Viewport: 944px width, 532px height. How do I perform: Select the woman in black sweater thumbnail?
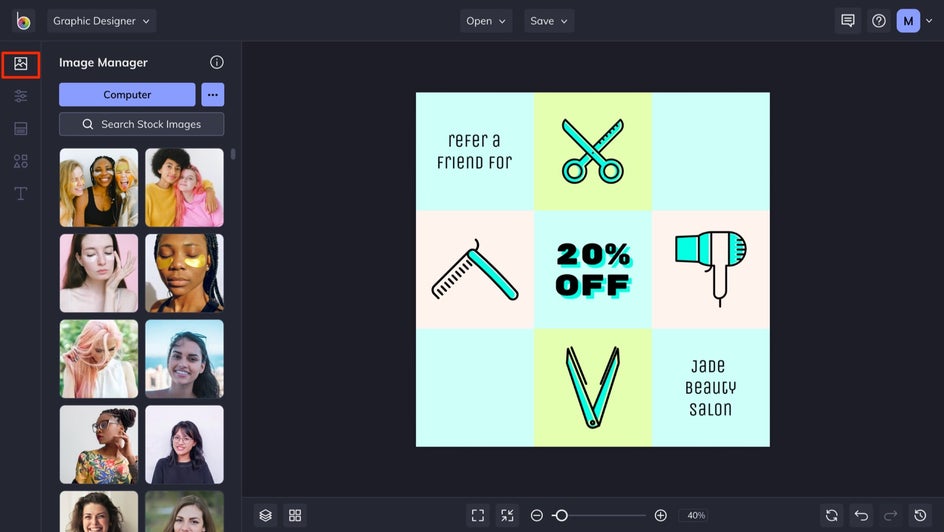tap(184, 444)
